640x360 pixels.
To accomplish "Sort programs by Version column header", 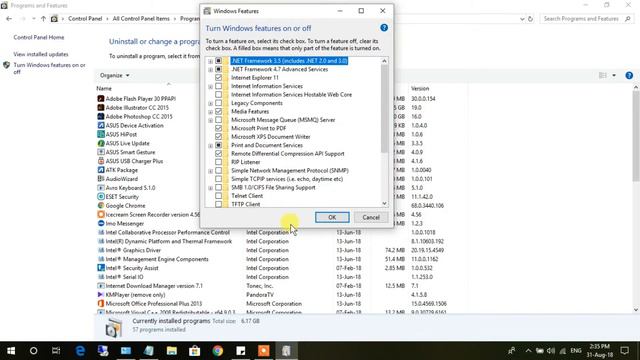I will (x=420, y=89).
